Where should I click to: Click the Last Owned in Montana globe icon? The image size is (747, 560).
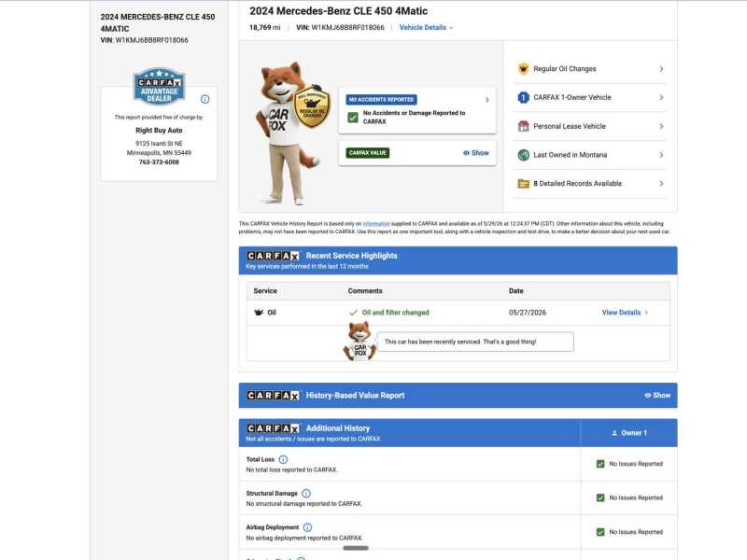click(x=523, y=155)
